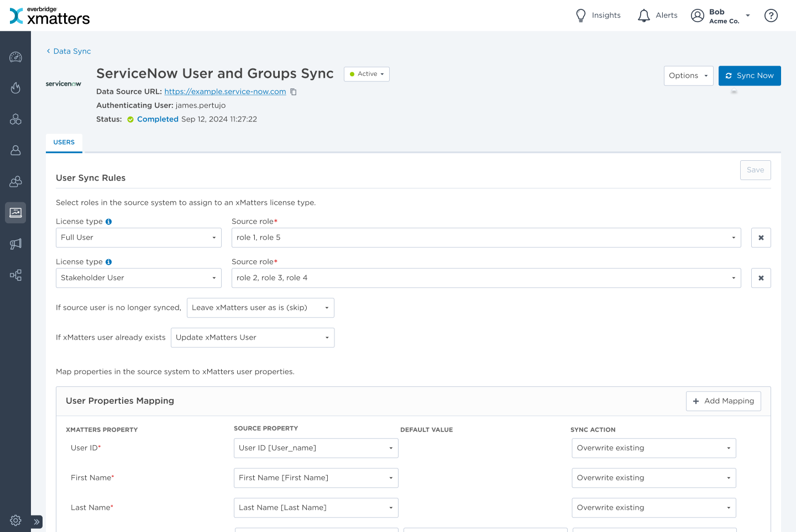The height and width of the screenshot is (532, 796).
Task: Click the green Completed status check icon
Action: pyautogui.click(x=130, y=119)
